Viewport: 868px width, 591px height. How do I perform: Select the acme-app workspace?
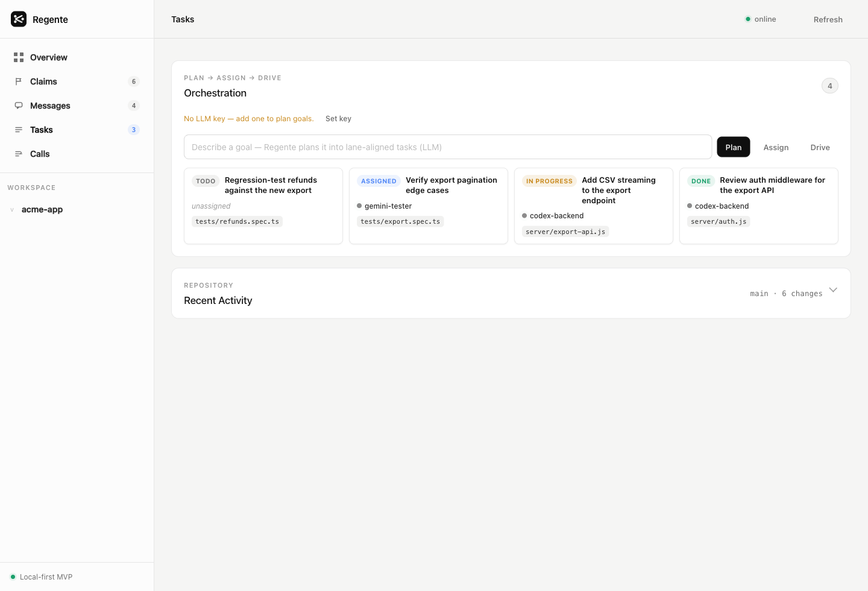click(42, 209)
